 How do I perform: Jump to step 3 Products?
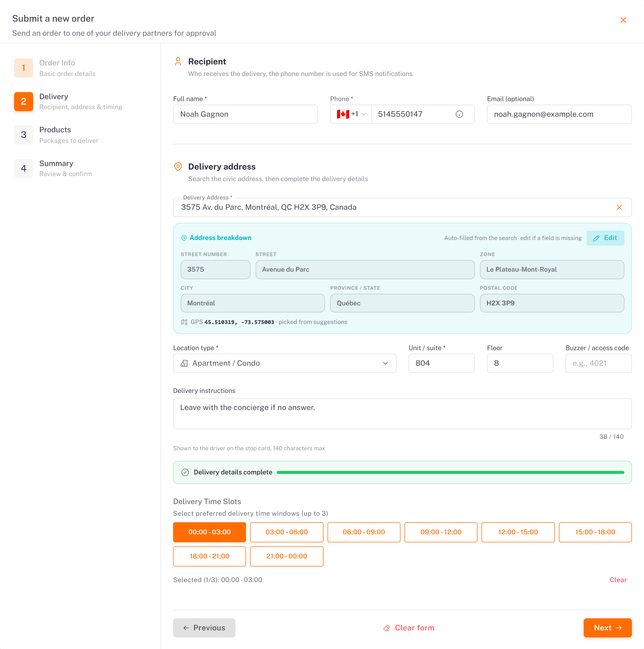click(56, 135)
